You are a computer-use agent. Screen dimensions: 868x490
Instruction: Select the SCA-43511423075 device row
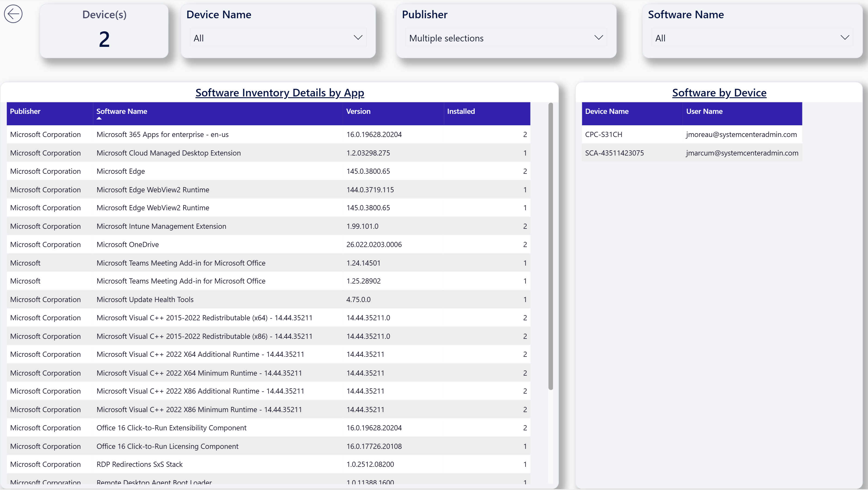click(x=692, y=153)
